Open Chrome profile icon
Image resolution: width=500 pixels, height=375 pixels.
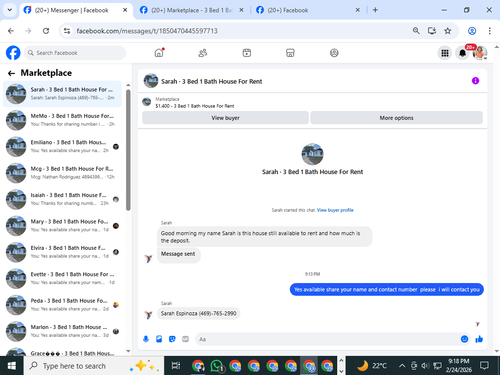coord(472,31)
